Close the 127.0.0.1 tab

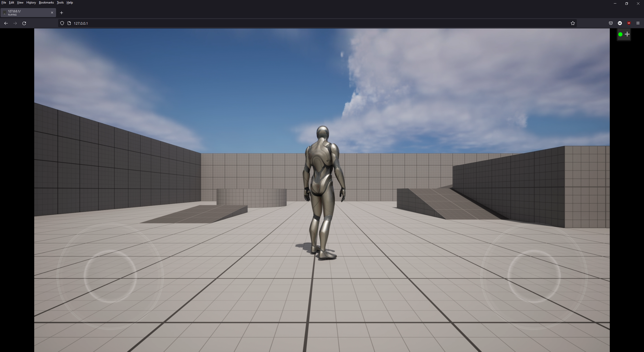(x=52, y=13)
